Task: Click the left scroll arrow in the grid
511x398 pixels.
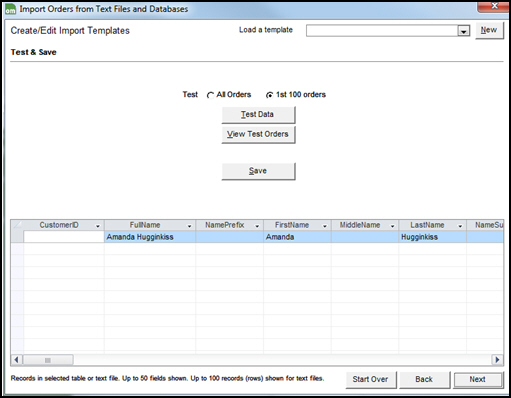Action: [x=16, y=360]
